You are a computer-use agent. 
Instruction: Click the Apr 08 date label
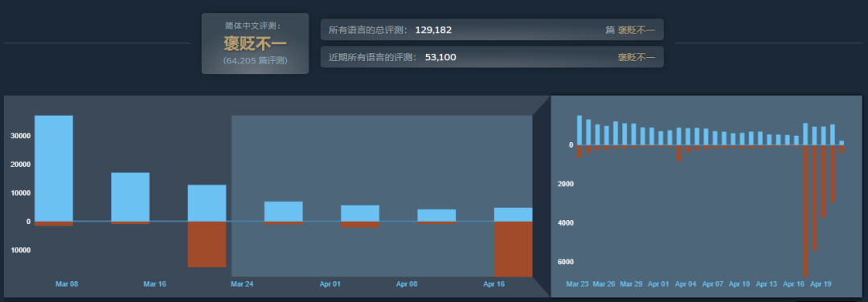click(x=407, y=284)
